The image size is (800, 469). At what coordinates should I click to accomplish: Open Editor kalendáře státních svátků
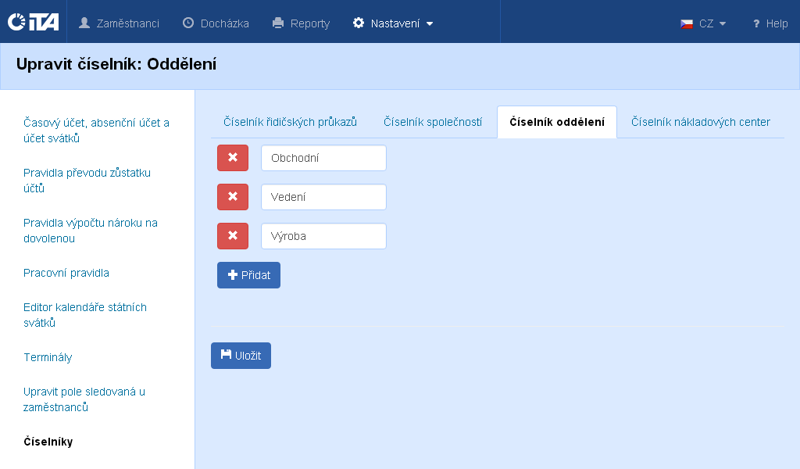[x=85, y=314]
